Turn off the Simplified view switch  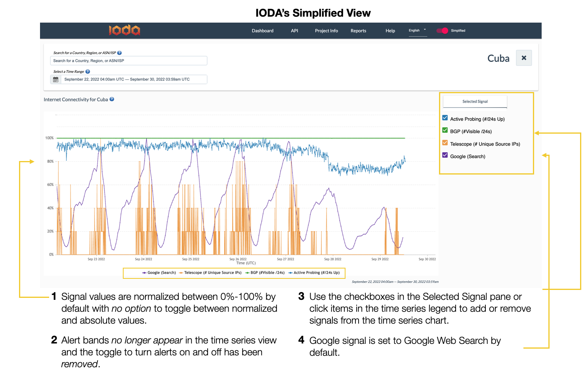pyautogui.click(x=442, y=31)
